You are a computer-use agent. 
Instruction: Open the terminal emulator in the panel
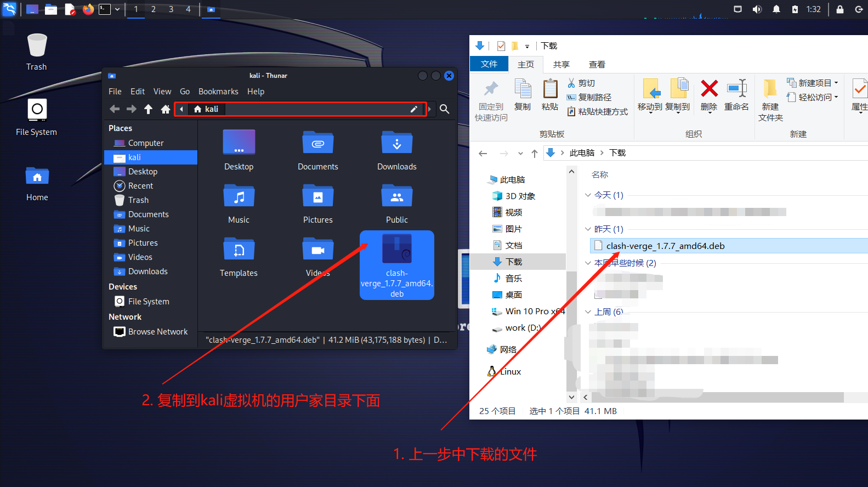pyautogui.click(x=105, y=9)
